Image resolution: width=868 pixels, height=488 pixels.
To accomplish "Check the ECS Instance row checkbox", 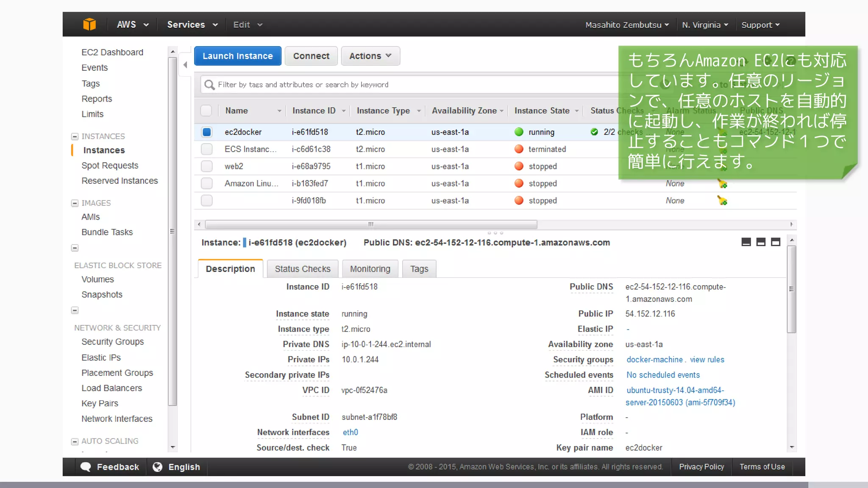I will pyautogui.click(x=206, y=149).
